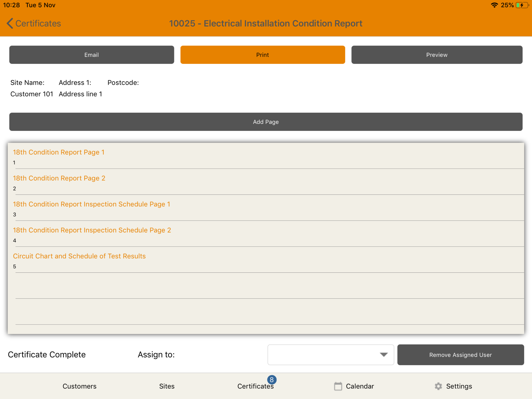Tap the Site Name label
532x399 pixels.
point(27,83)
